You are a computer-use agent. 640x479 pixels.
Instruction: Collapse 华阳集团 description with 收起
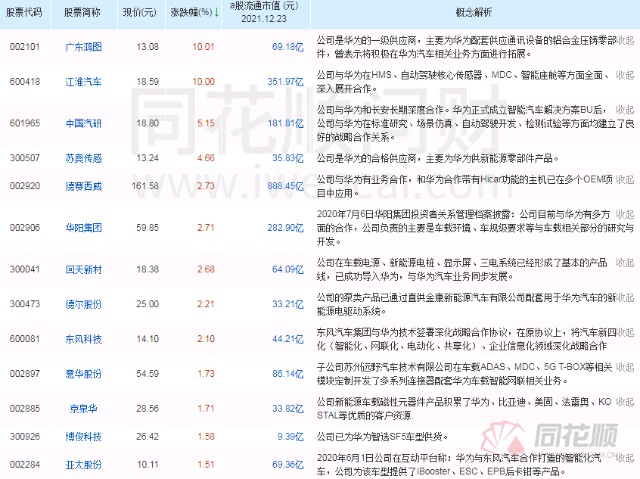624,213
